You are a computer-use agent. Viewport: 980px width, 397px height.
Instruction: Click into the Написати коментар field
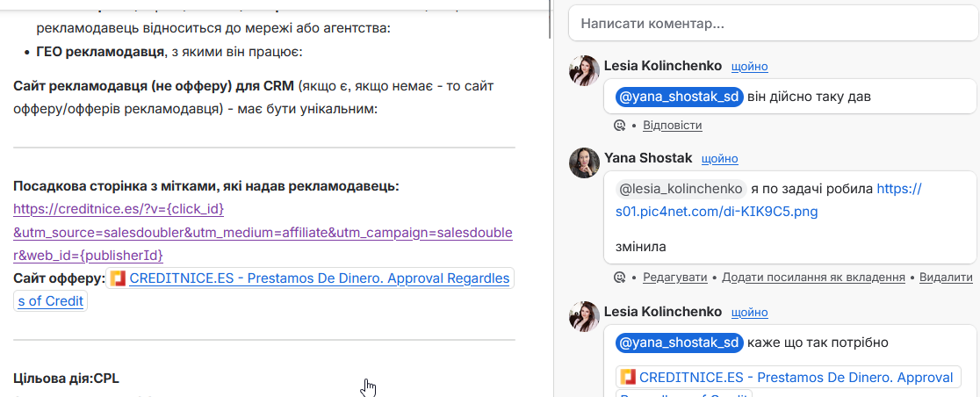click(x=773, y=23)
